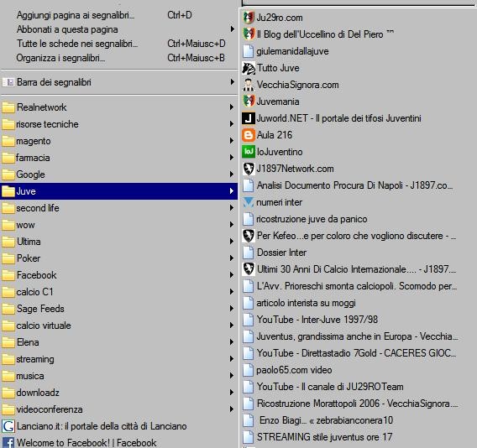Click the Juvemania favicon
477x448 pixels.
249,102
